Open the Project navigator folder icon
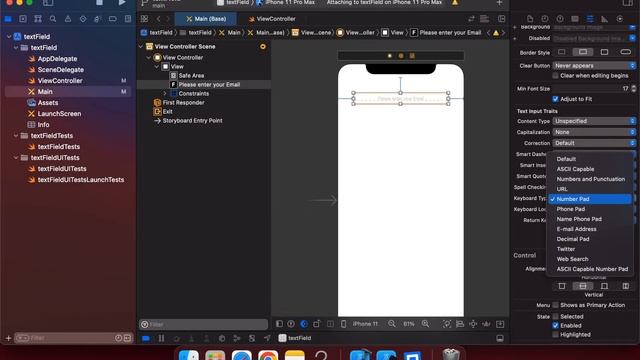Image resolution: width=640 pixels, height=360 pixels. pos(8,19)
